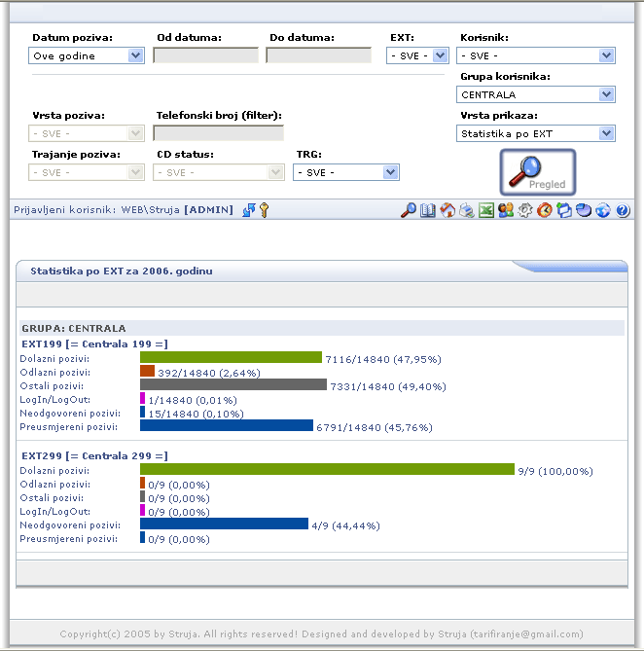Viewport: 644px width, 651px height.
Task: Open the blue help question icon
Action: 623,210
